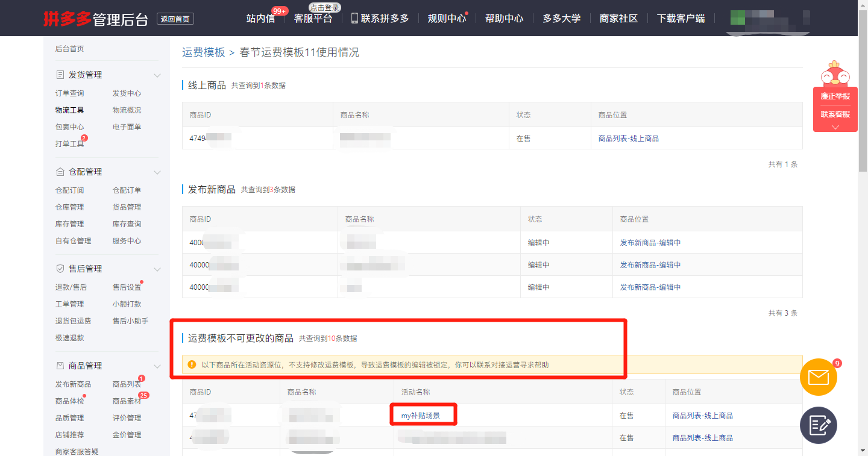868x456 pixels.
Task: Open 客服平台 in top navigation
Action: point(313,18)
